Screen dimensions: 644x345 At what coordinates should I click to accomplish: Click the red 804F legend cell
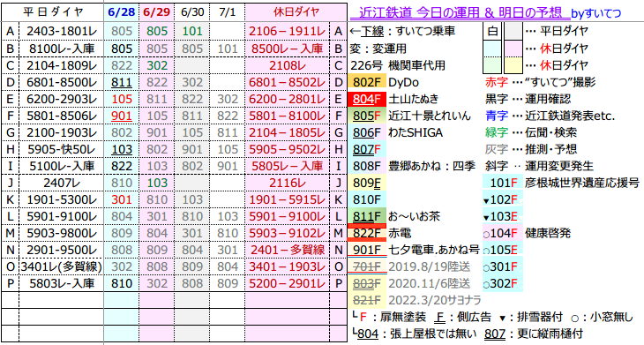click(x=367, y=99)
